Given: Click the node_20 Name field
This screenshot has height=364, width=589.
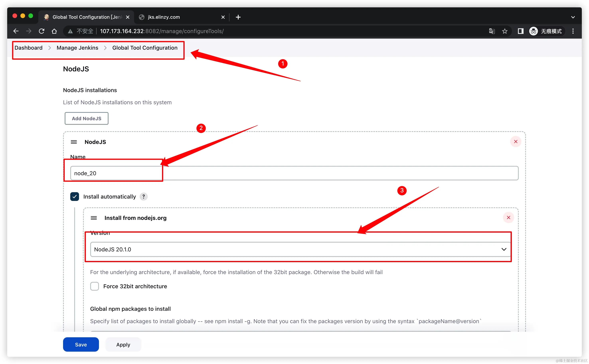Looking at the screenshot, I should 294,173.
